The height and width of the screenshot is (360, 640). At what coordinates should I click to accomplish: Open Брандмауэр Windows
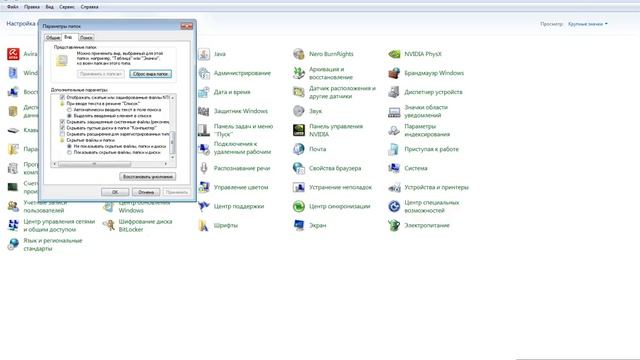(x=426, y=73)
